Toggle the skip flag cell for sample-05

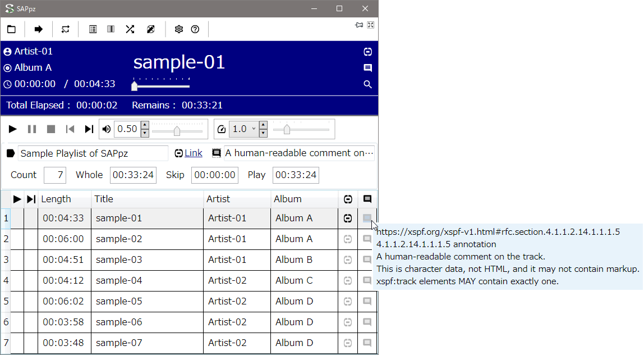(31, 302)
